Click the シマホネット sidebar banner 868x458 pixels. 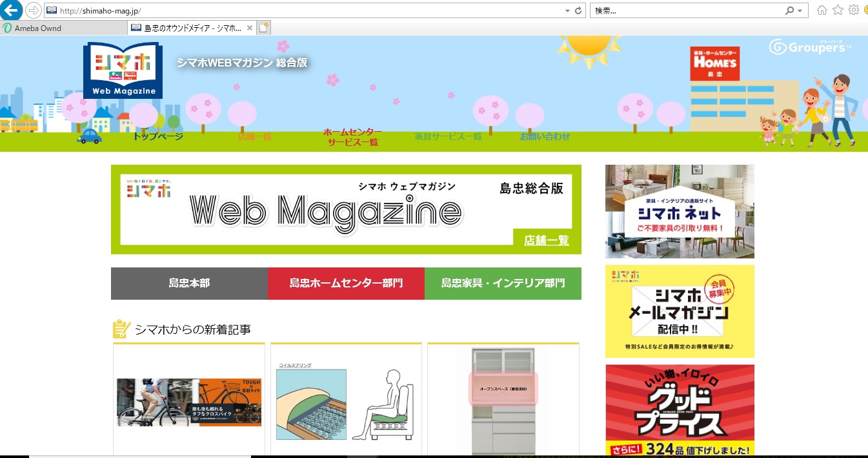(680, 211)
